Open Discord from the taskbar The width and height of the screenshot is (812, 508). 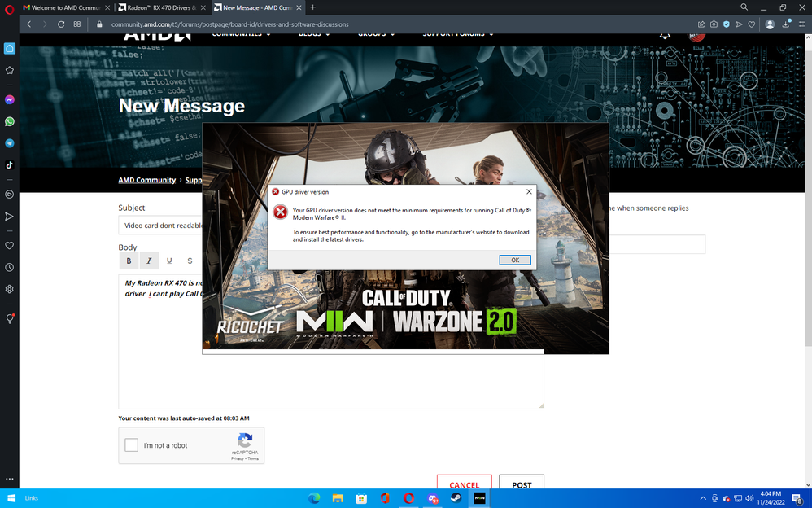point(432,498)
